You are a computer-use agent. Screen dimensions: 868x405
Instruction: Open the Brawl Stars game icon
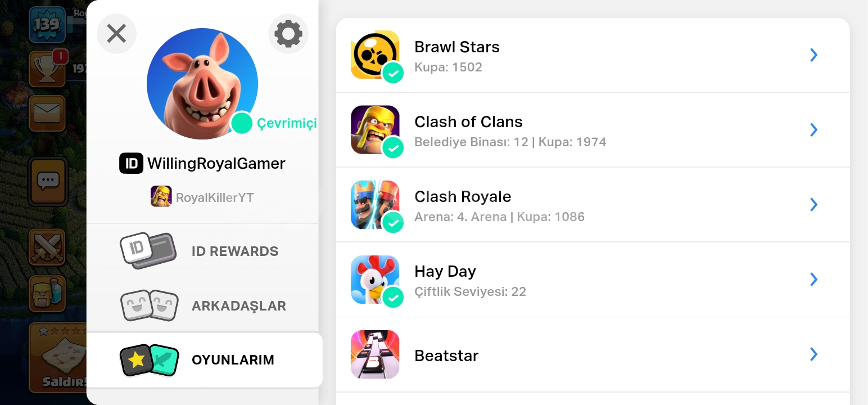pyautogui.click(x=375, y=55)
